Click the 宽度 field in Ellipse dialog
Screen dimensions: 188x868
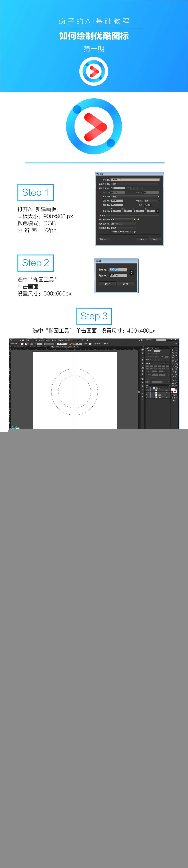tap(118, 270)
